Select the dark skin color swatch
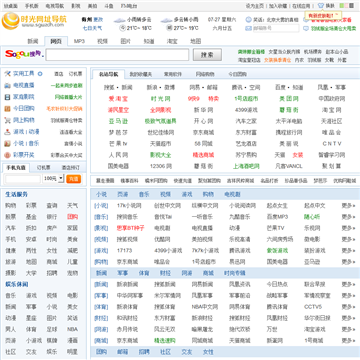Viewport: 360px width, 360px height. [x=352, y=6]
